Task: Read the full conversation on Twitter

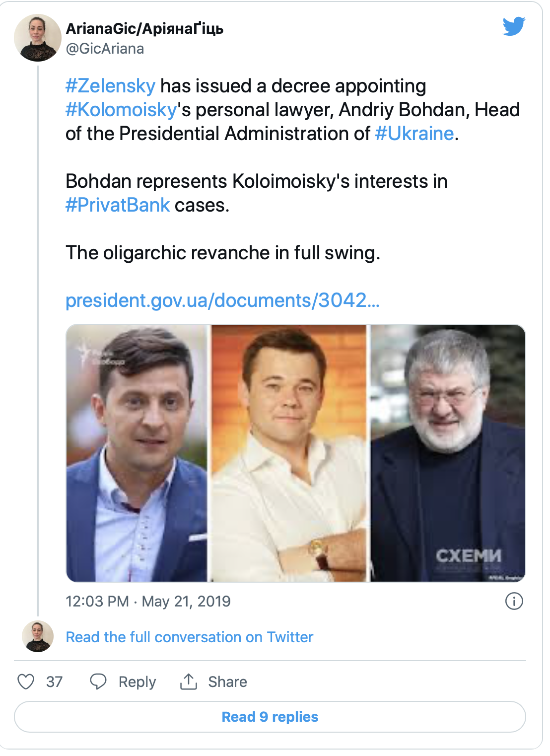Action: coord(190,637)
